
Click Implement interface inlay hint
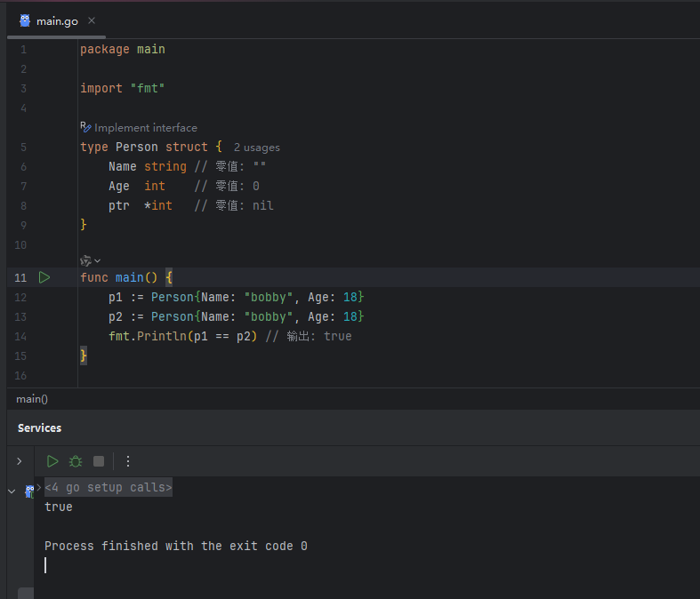(x=146, y=128)
